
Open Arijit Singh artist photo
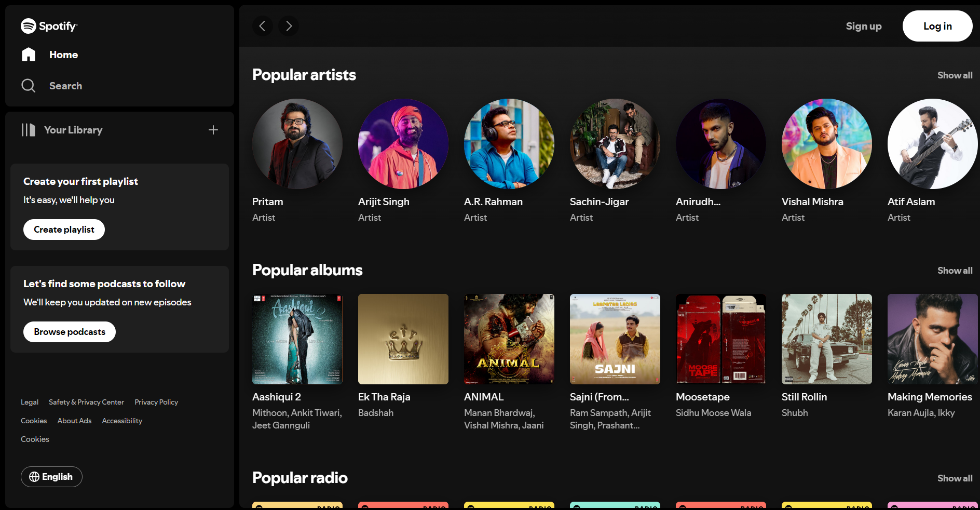point(403,144)
